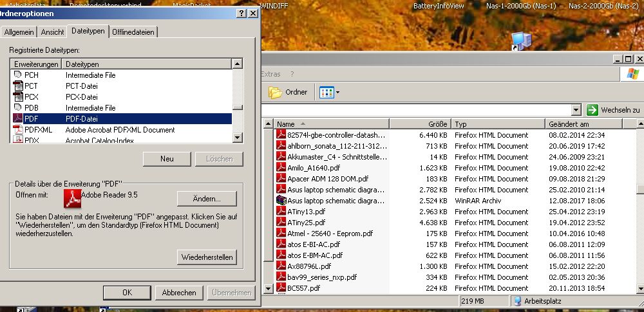Viewport: 644px width, 312px height.
Task: Expand the view options dropdown arrow
Action: (x=337, y=93)
